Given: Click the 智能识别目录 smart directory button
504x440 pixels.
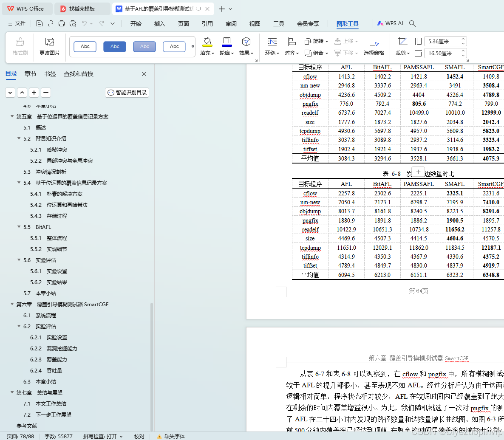Looking at the screenshot, I should pos(127,92).
